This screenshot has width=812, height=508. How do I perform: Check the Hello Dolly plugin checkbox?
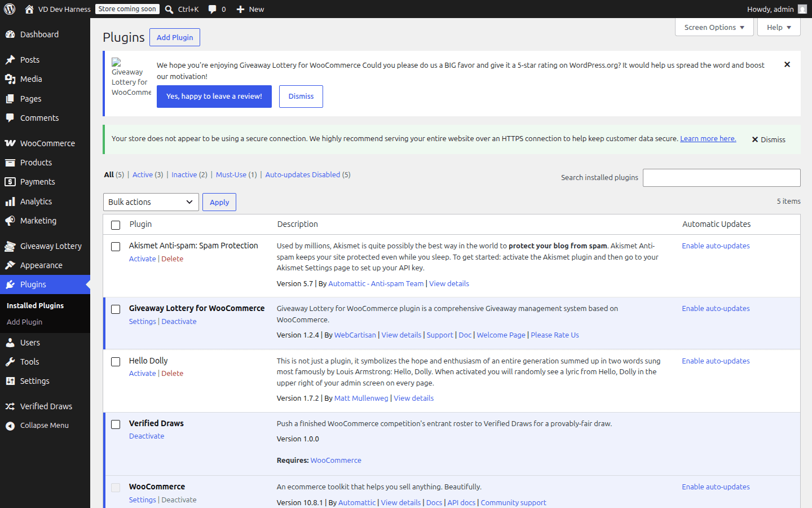point(116,362)
